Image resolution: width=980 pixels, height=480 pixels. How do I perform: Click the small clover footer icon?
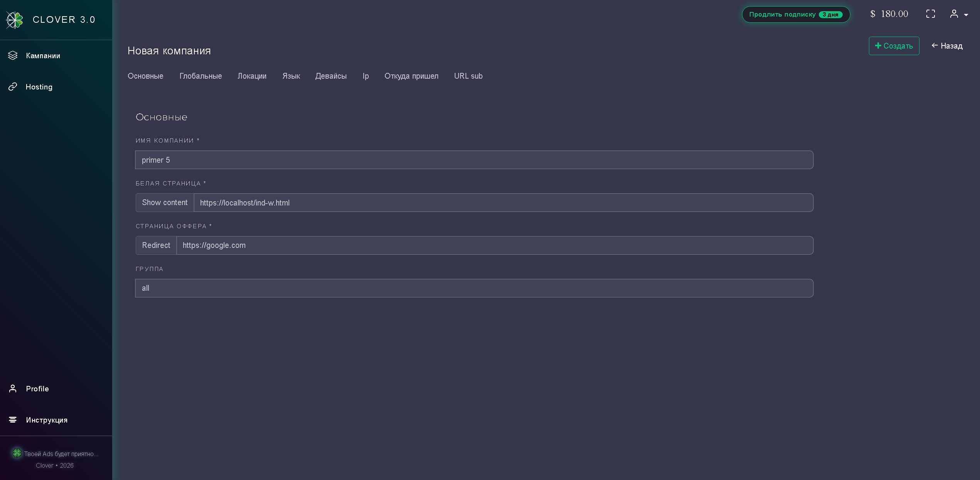coord(17,453)
